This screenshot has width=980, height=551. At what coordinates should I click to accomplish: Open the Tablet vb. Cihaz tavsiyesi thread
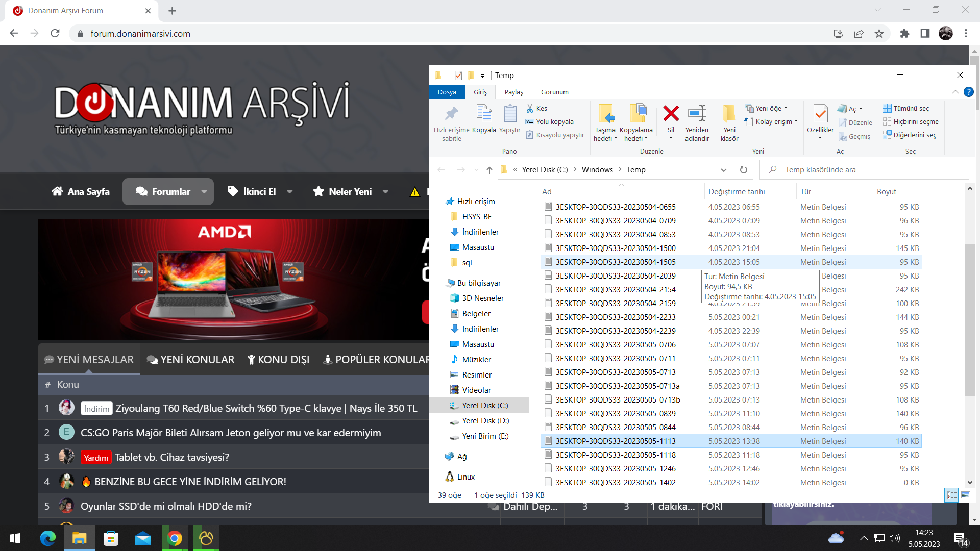[172, 457]
